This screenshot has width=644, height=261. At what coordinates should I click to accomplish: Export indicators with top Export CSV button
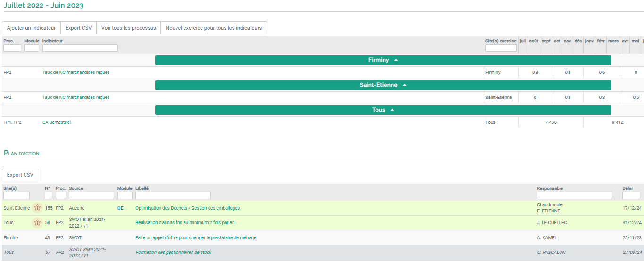click(78, 28)
